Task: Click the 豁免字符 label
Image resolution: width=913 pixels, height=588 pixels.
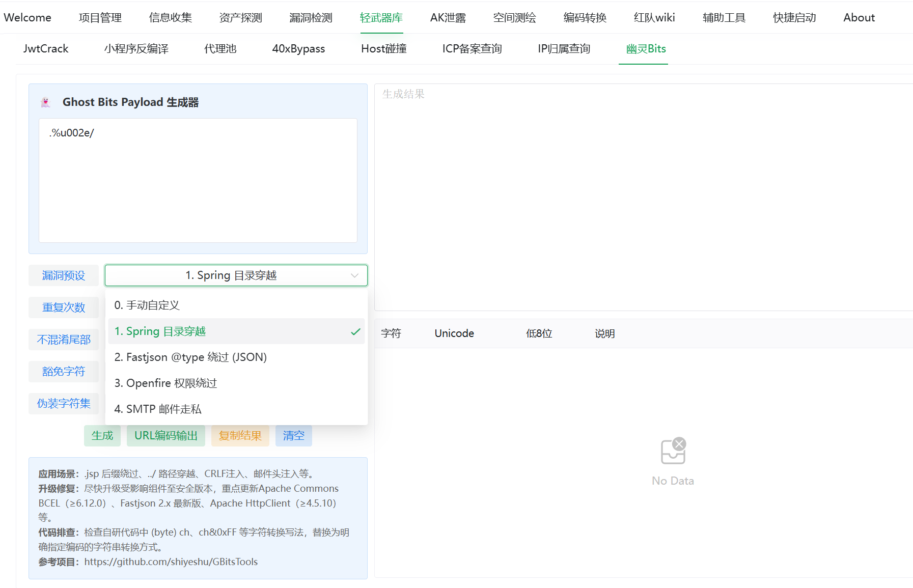Action: coord(64,372)
